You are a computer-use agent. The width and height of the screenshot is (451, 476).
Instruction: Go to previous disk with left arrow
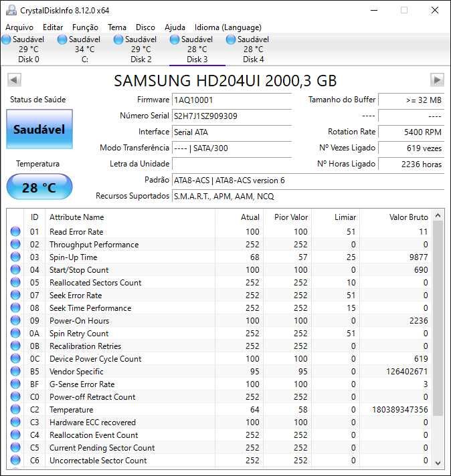[x=14, y=80]
